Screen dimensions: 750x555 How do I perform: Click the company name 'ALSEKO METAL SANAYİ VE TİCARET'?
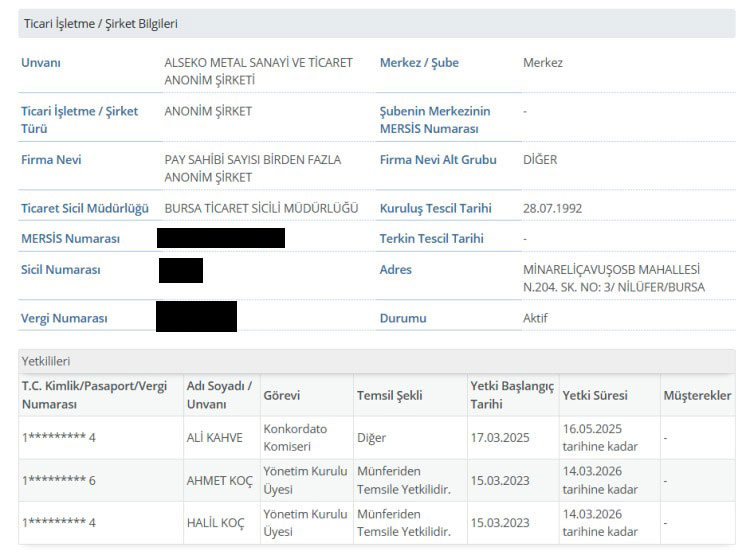(258, 63)
